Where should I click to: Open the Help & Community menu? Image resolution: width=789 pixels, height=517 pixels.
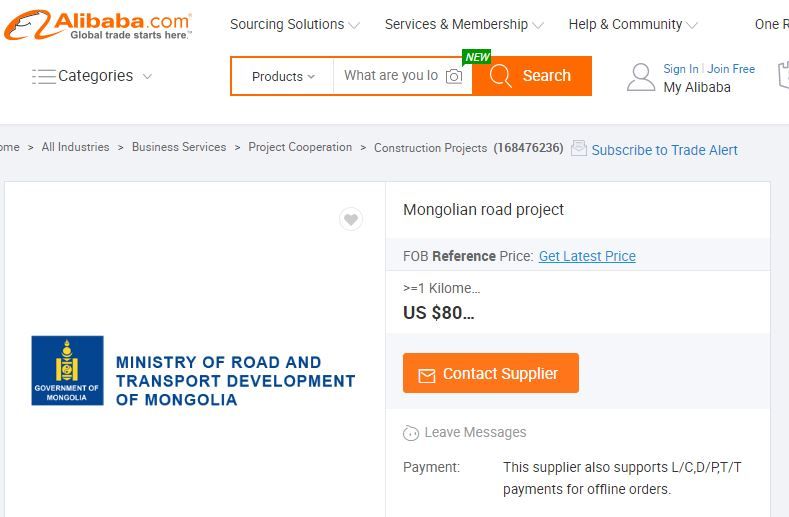633,24
